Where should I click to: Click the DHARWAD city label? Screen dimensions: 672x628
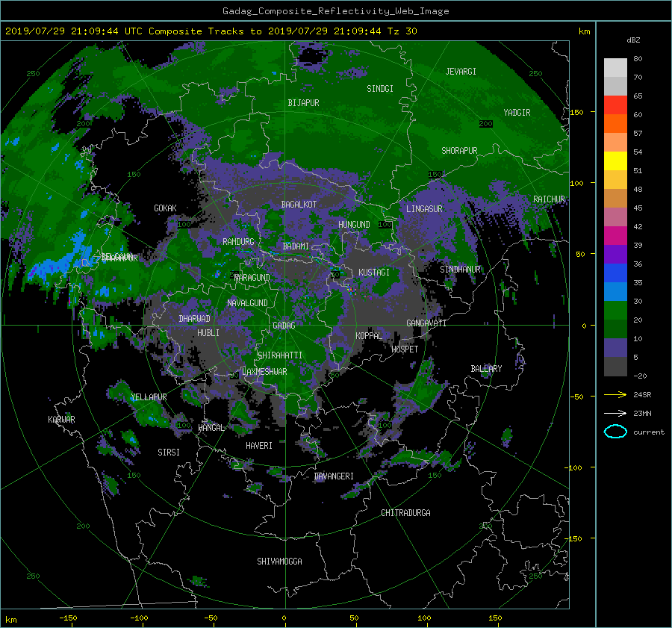(x=195, y=319)
